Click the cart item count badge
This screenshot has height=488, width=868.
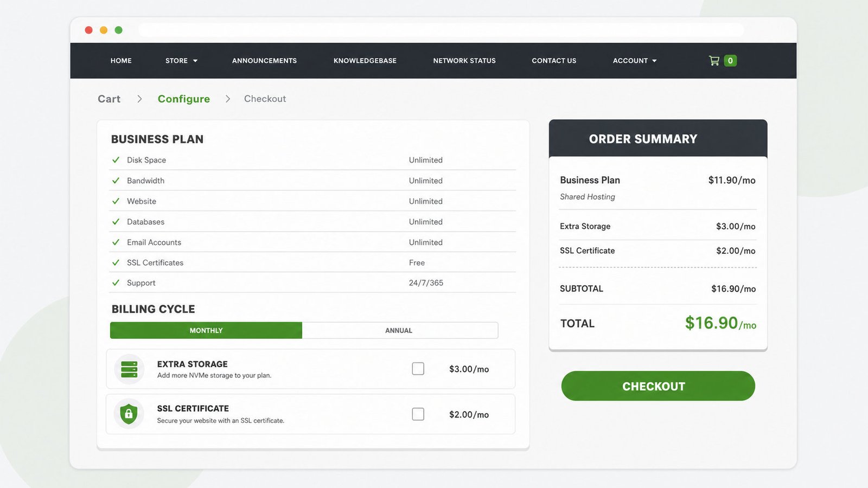[x=730, y=61]
